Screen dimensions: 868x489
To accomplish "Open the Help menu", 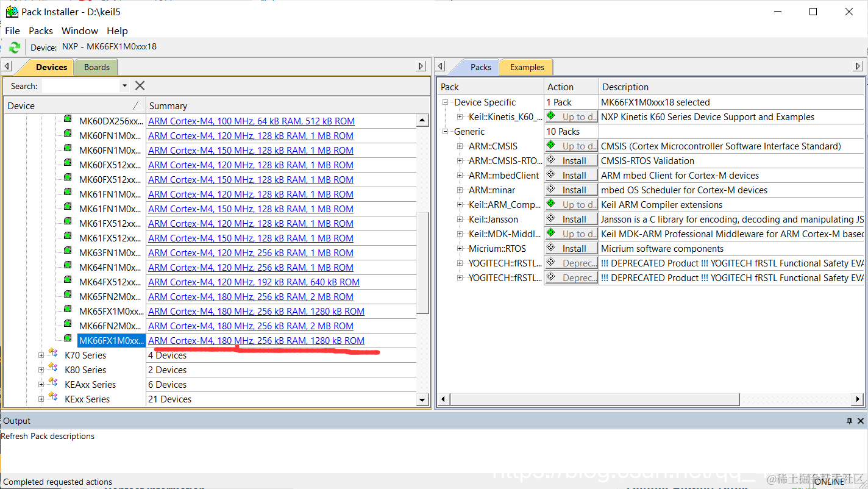I will pos(117,30).
